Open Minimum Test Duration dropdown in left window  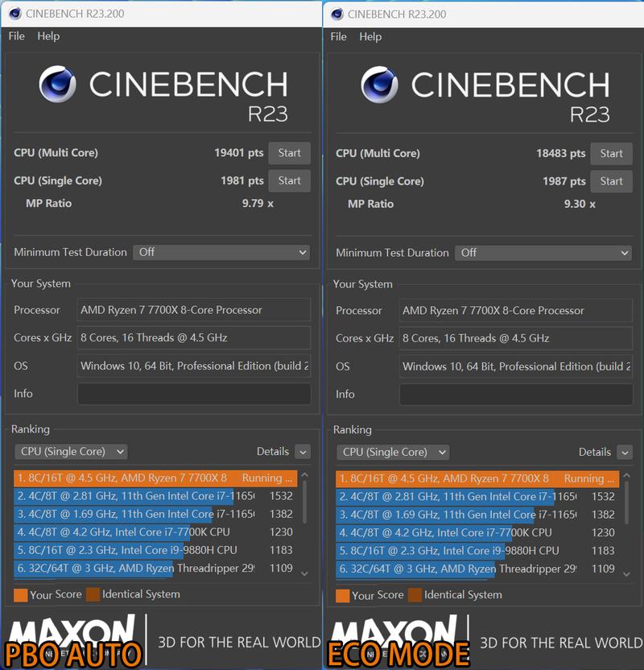pos(221,252)
